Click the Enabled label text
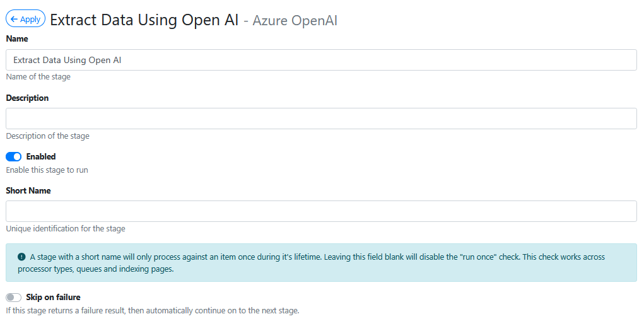 tap(41, 156)
